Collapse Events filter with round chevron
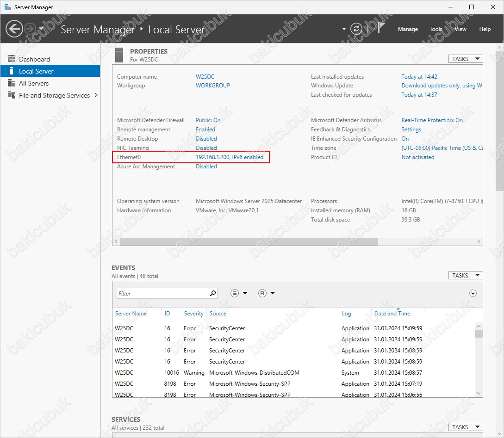 (x=473, y=293)
